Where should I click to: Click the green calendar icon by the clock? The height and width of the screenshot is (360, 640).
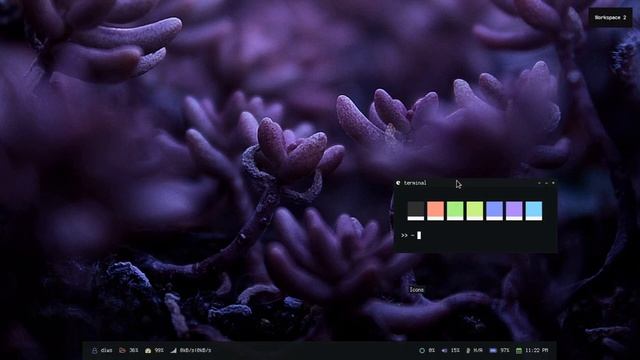click(518, 350)
